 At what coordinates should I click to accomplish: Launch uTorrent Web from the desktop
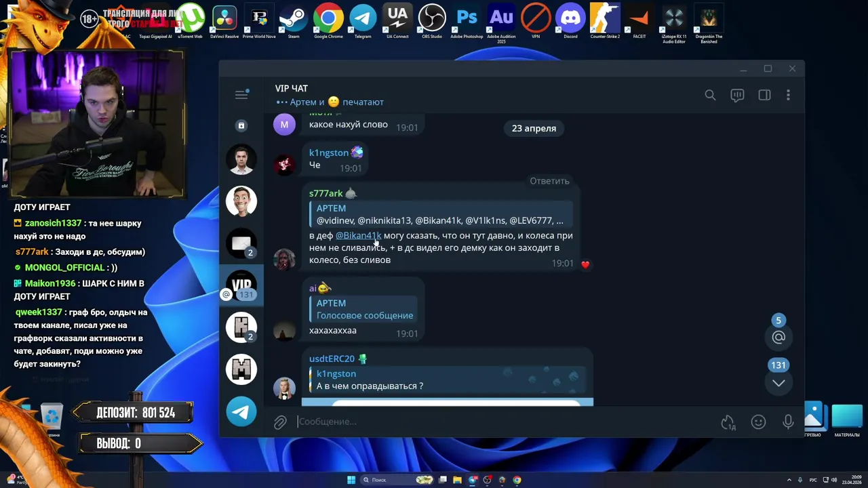191,21
